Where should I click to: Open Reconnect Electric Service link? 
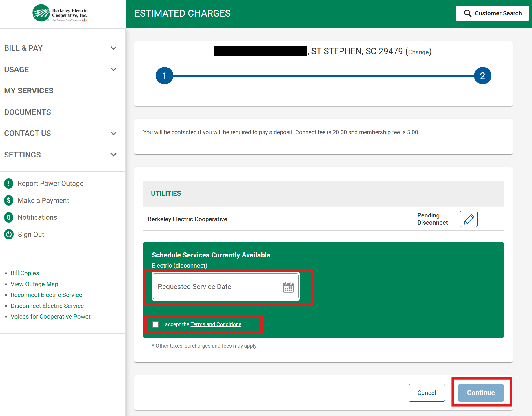coord(46,295)
